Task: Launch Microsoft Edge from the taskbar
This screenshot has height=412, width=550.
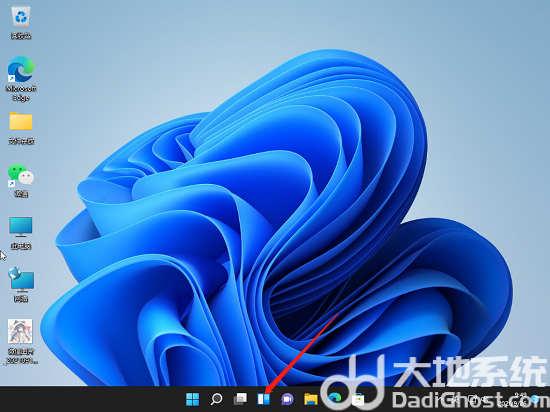Action: (x=335, y=398)
